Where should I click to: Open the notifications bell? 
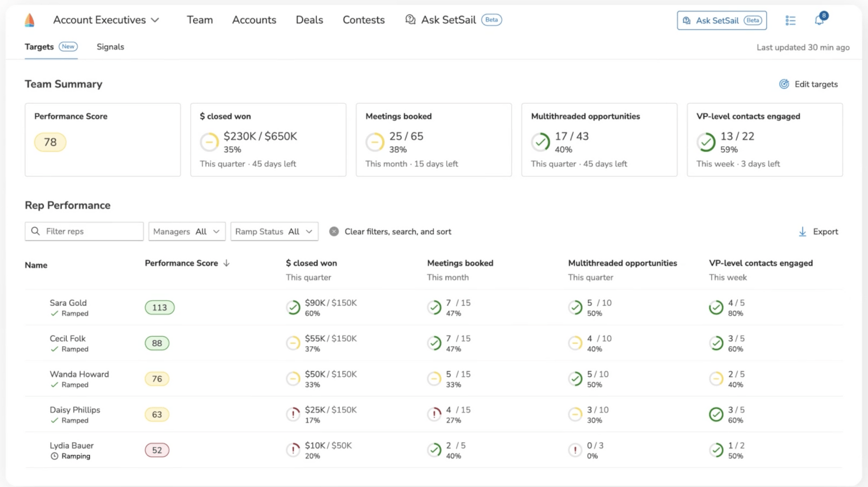click(x=820, y=20)
